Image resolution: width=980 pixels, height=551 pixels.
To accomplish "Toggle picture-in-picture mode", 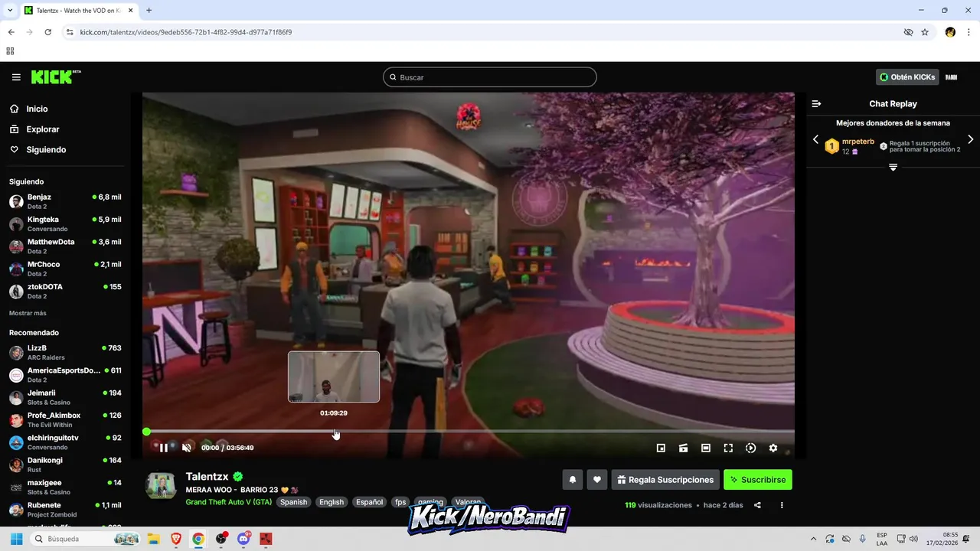I will click(x=661, y=448).
